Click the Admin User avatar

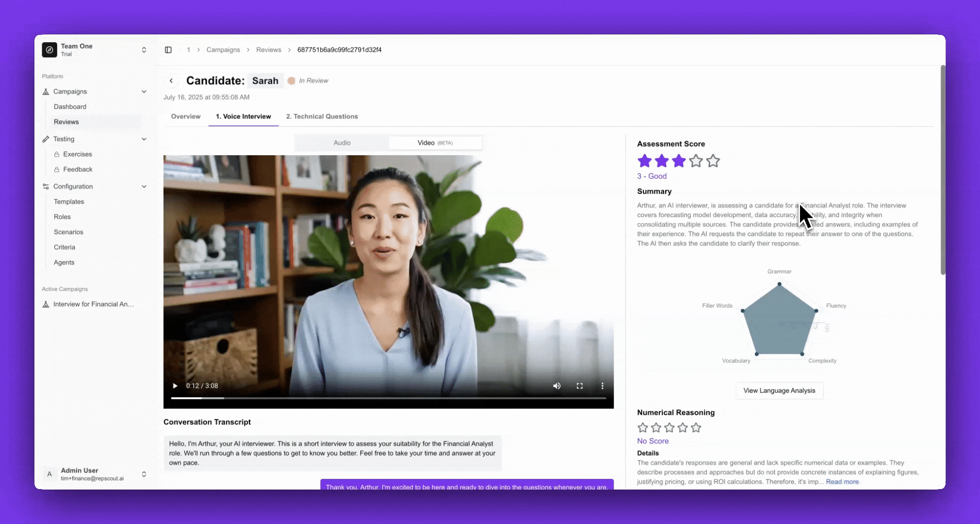(x=49, y=475)
